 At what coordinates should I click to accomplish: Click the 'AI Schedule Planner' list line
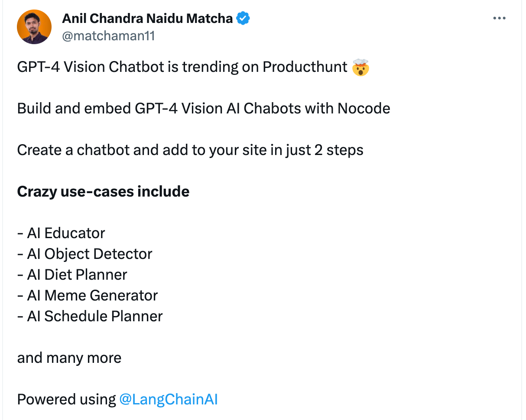tap(90, 316)
